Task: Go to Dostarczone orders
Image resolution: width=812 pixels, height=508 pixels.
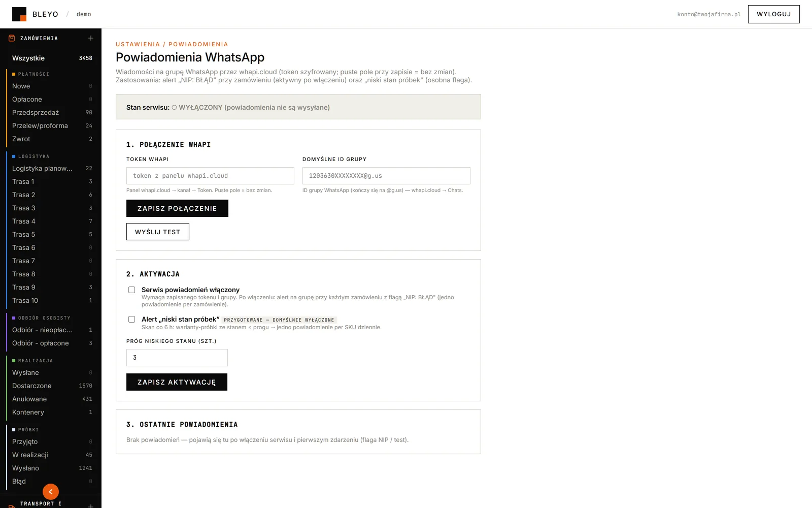Action: click(51, 386)
